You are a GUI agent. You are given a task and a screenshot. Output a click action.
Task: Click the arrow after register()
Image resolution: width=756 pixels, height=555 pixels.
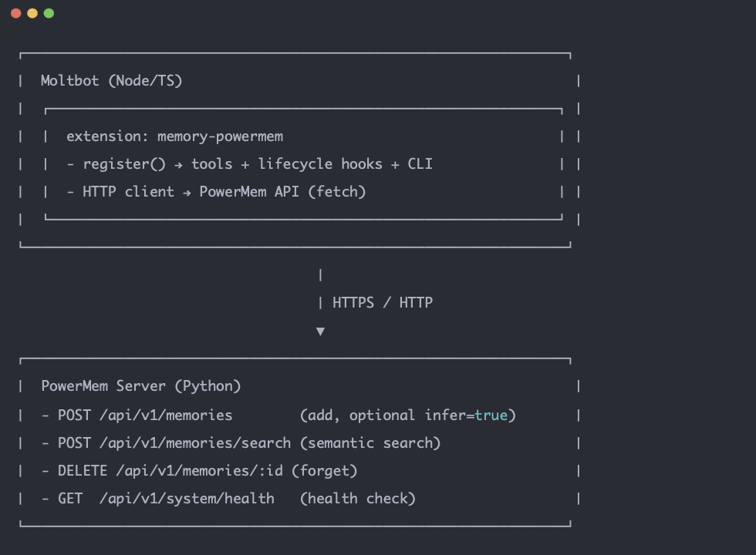(179, 164)
